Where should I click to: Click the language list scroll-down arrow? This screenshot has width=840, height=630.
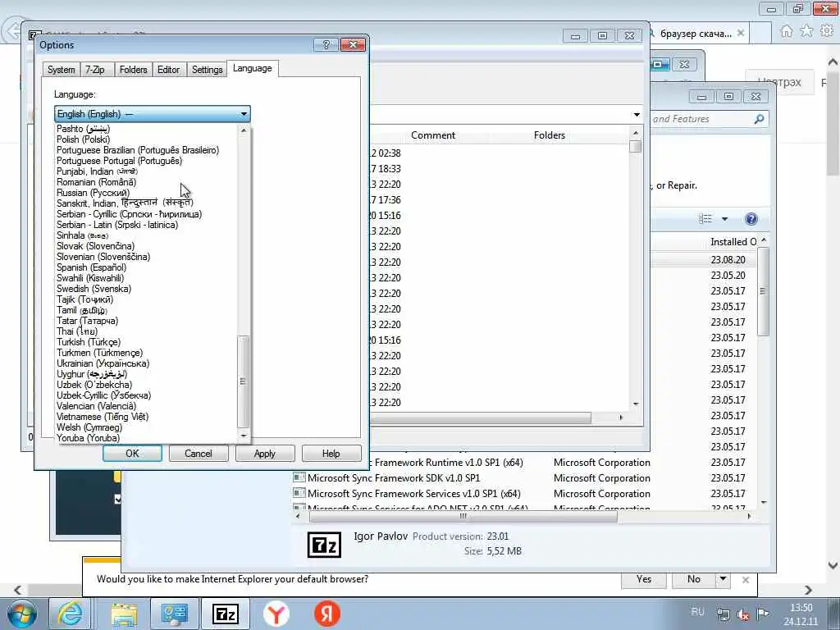pyautogui.click(x=244, y=436)
